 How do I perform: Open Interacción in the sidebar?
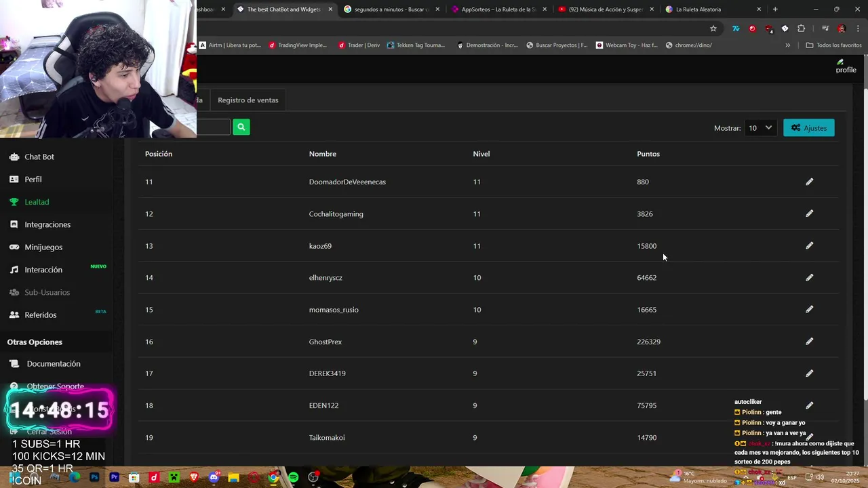43,270
